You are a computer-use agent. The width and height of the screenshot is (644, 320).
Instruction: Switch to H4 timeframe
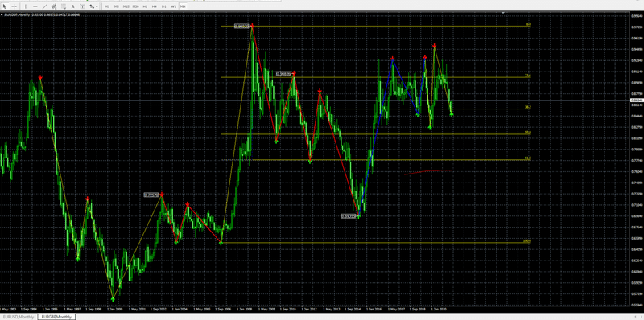pyautogui.click(x=154, y=6)
